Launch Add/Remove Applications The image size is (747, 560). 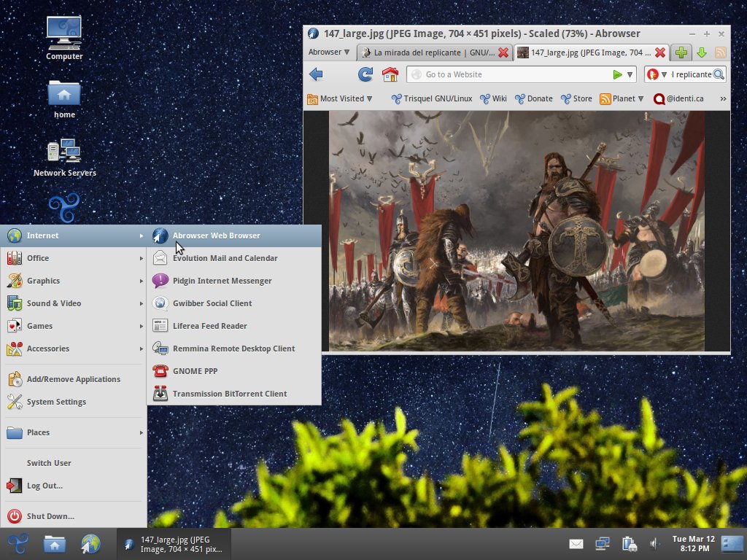[x=74, y=379]
